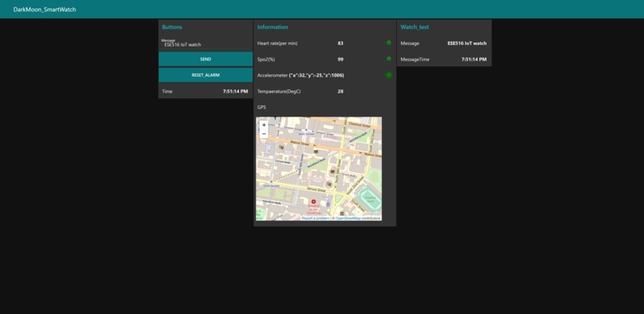Click the hospital marker on the map
This screenshot has width=644, height=314.
[x=313, y=201]
